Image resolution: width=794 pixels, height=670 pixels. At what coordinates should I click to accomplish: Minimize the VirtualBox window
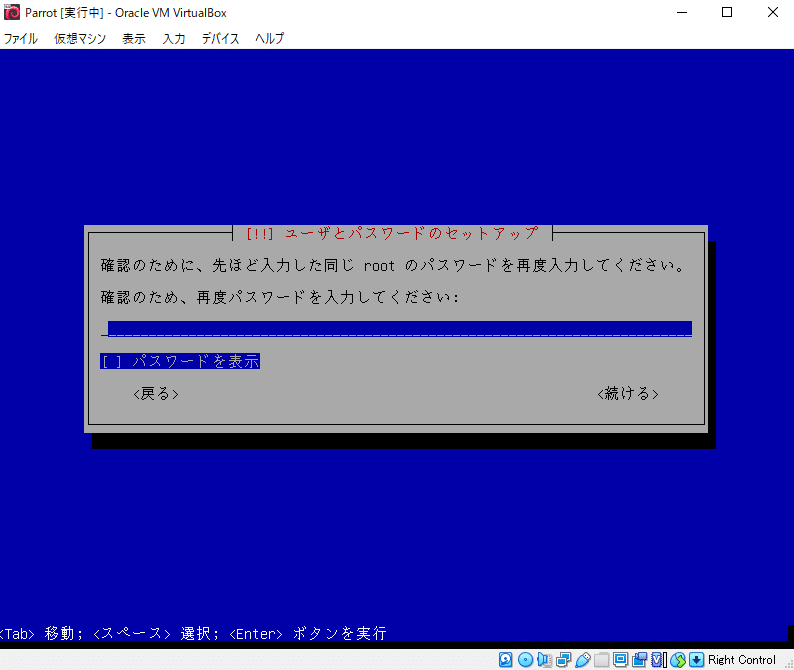point(682,12)
